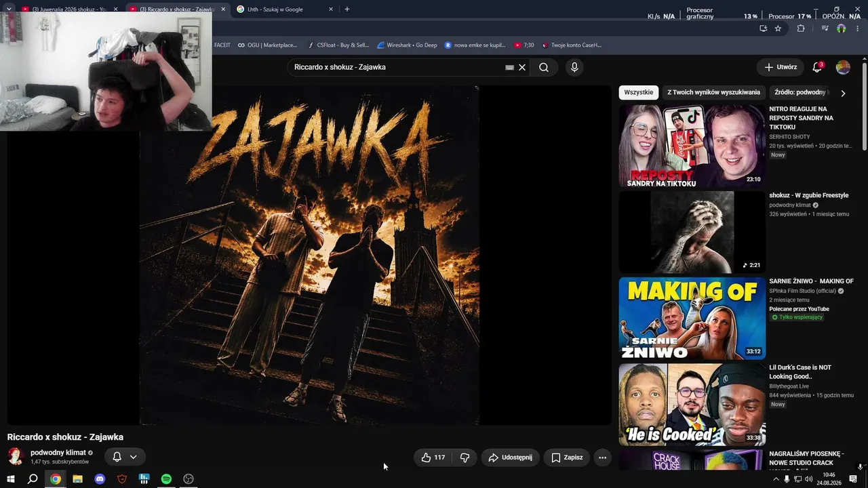
Task: Clear the YouTube search box text
Action: pos(522,67)
